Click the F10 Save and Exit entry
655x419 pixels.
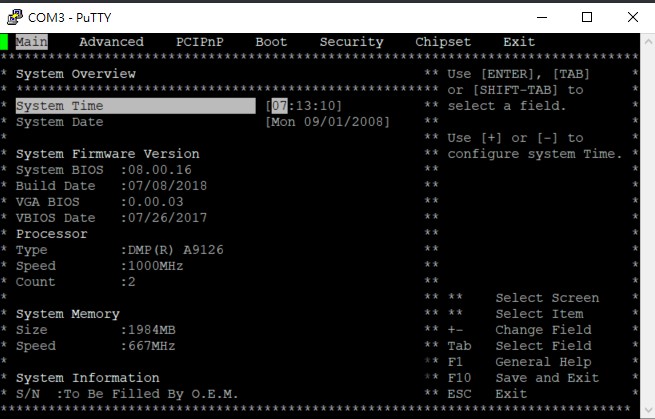click(x=523, y=378)
